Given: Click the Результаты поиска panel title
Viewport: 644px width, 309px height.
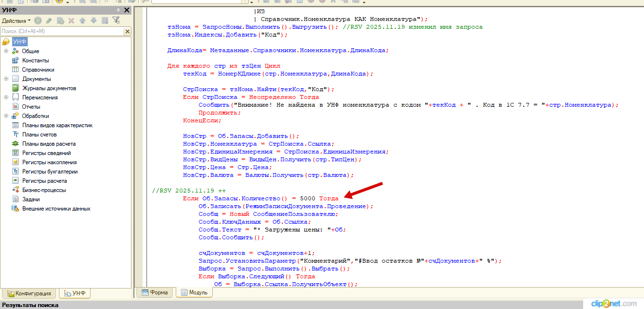Looking at the screenshot, I should click(30, 305).
